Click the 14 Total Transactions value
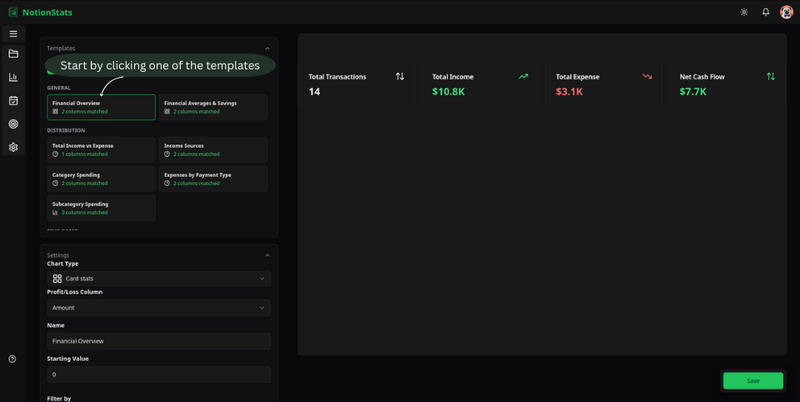 pyautogui.click(x=314, y=92)
